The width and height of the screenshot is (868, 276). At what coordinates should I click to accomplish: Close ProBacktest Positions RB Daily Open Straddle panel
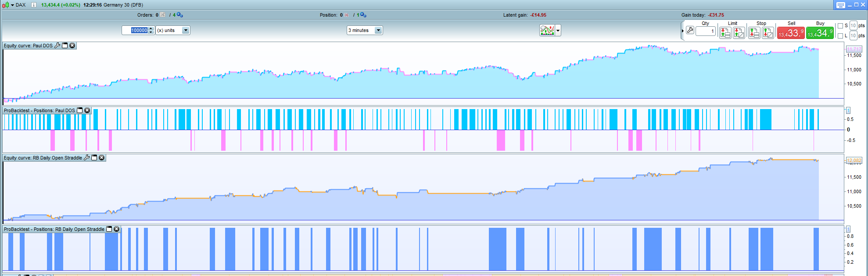(117, 229)
